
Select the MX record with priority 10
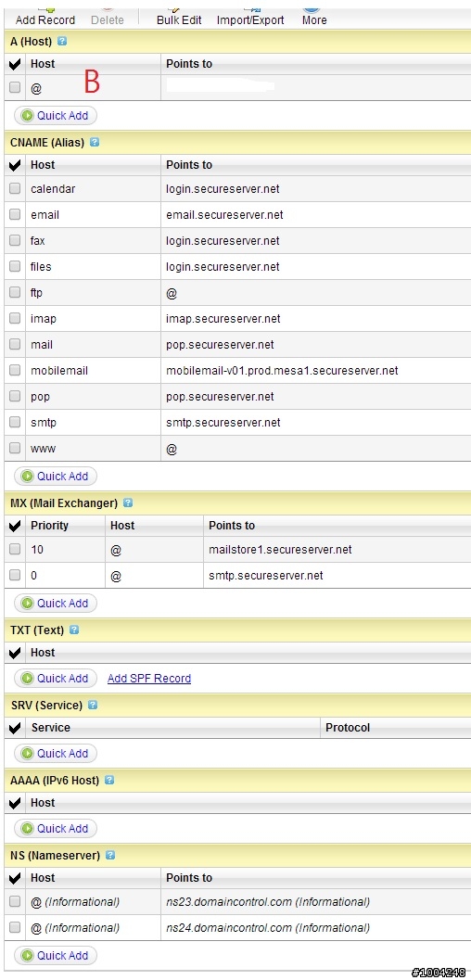[x=15, y=550]
